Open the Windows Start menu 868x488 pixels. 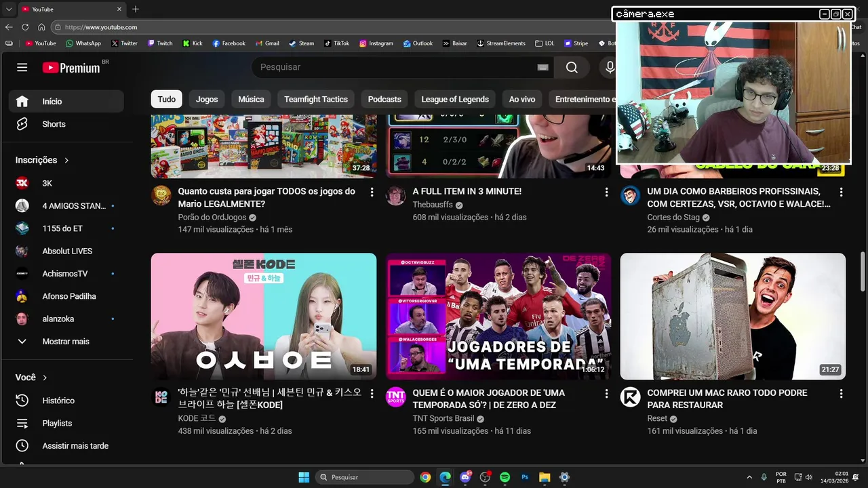point(304,477)
